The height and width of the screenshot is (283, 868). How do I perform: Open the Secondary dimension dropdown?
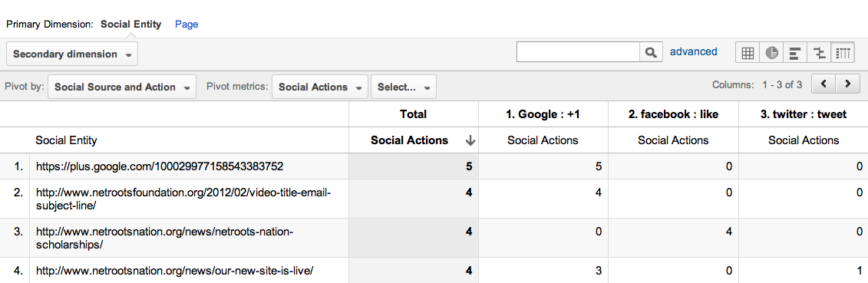(x=72, y=54)
